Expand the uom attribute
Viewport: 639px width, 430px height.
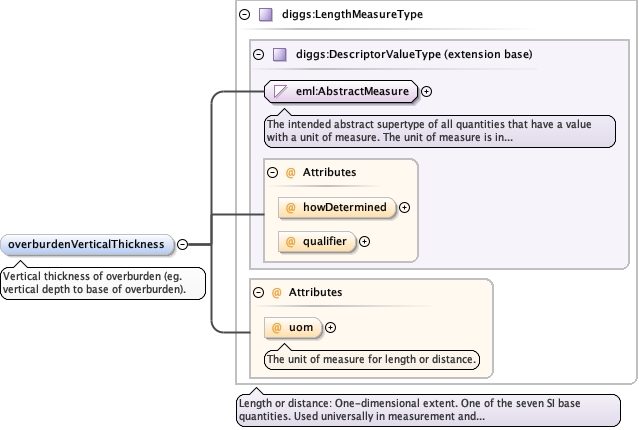[331, 327]
